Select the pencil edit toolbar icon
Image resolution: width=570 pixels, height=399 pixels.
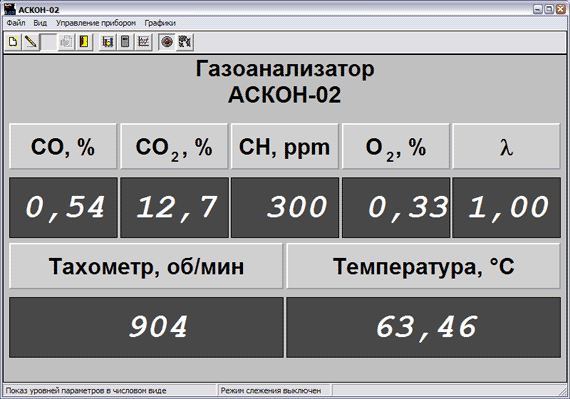tap(31, 42)
